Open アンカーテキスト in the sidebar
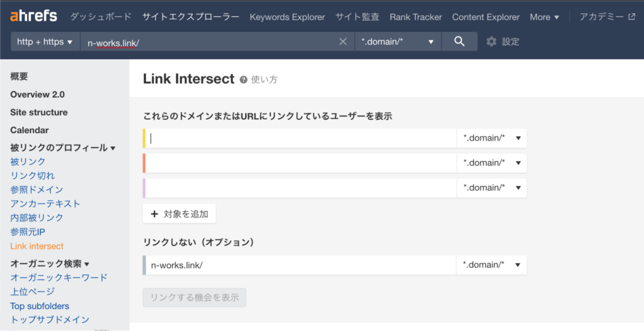 click(x=45, y=203)
